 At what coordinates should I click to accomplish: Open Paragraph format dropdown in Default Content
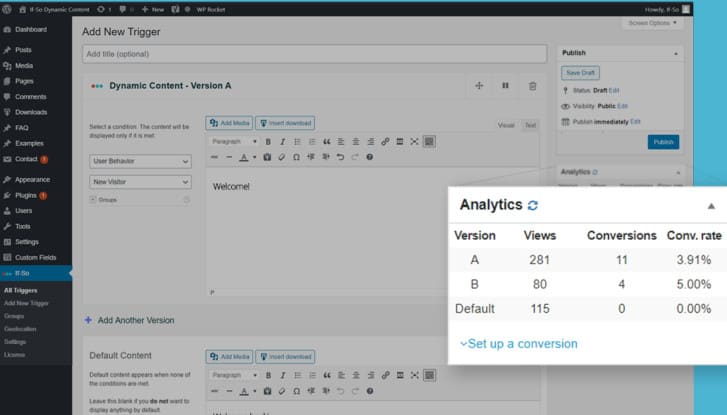[x=234, y=376]
